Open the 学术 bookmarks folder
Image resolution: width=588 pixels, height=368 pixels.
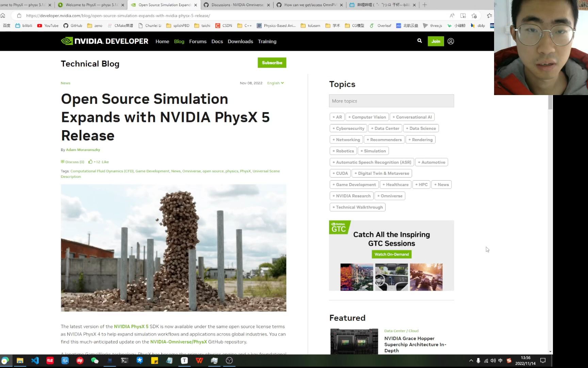click(x=332, y=26)
